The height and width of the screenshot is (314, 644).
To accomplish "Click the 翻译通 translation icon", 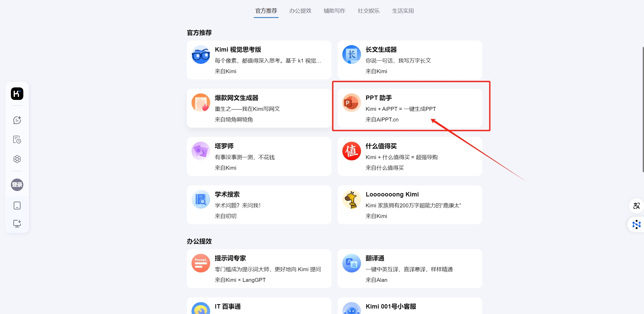I will tap(352, 263).
